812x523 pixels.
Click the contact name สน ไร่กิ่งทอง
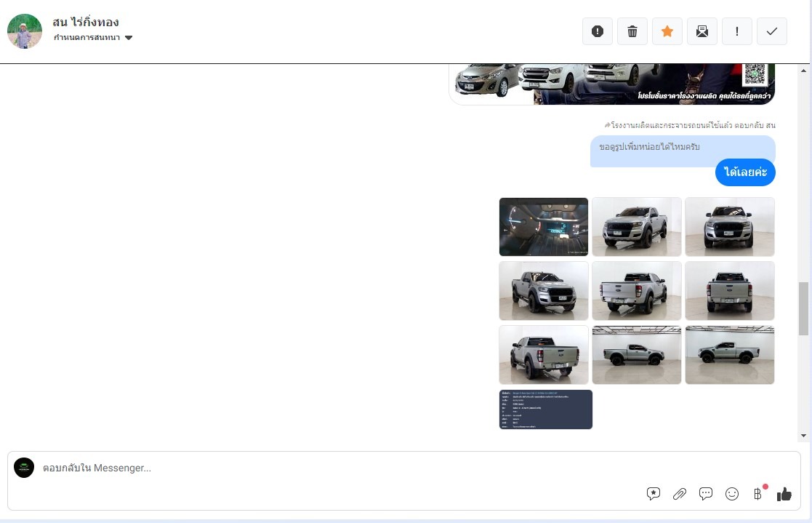86,23
